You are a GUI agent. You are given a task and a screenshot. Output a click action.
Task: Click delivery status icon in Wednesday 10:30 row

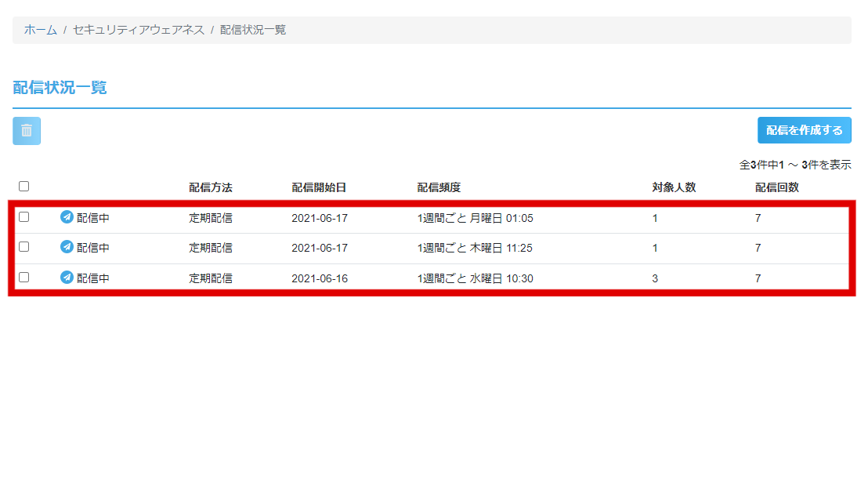[x=67, y=278]
